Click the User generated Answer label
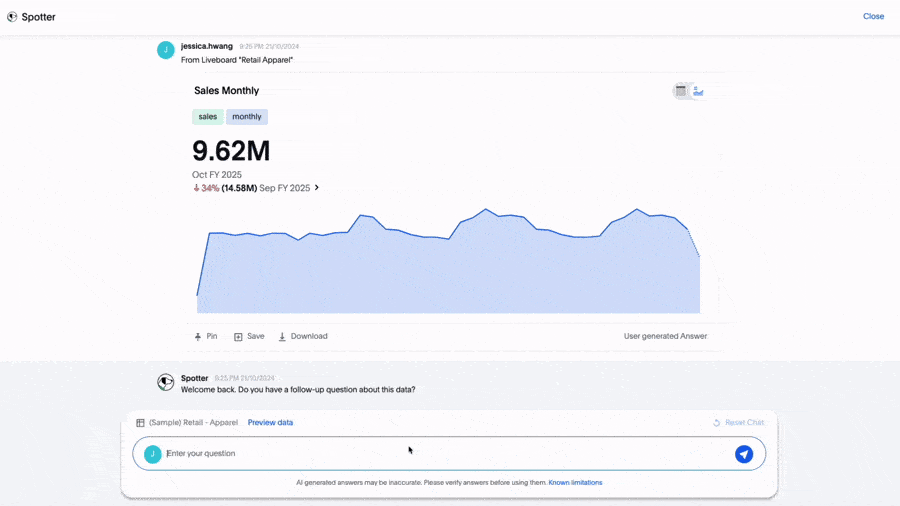The image size is (900, 506). click(x=665, y=337)
